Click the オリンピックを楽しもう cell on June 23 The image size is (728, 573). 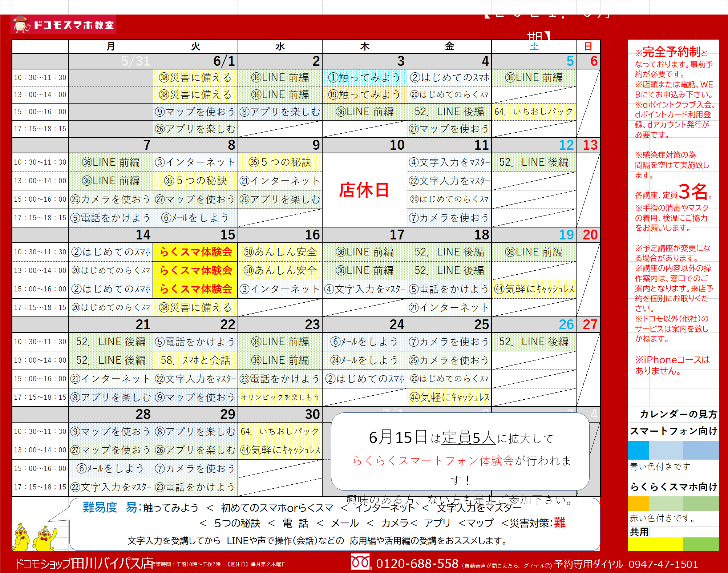pos(280,397)
